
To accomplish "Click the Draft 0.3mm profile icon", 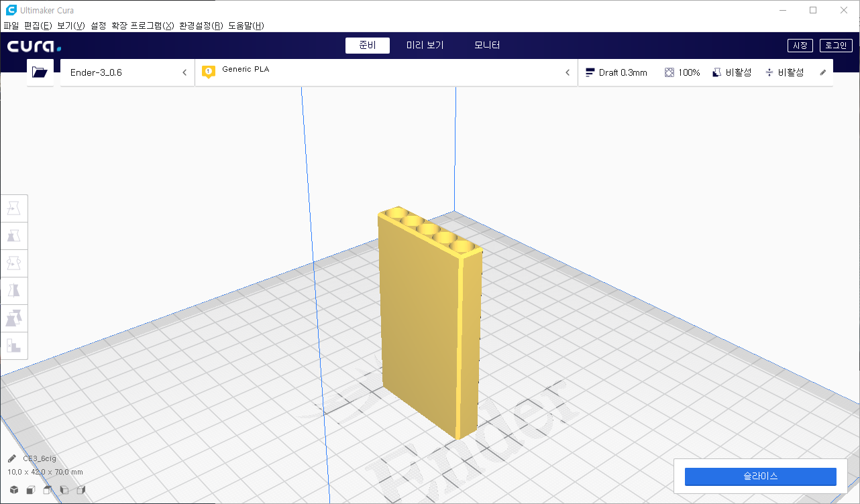I will point(590,72).
